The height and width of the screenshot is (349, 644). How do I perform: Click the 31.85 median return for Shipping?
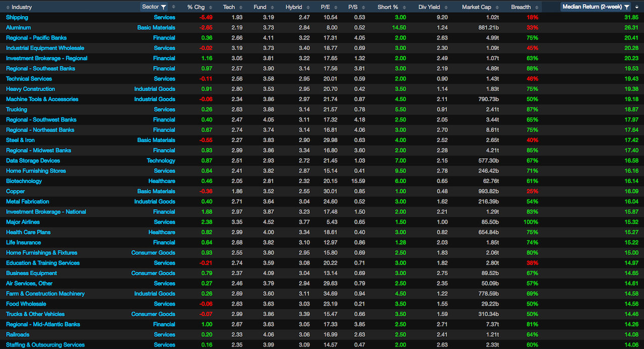(x=631, y=17)
